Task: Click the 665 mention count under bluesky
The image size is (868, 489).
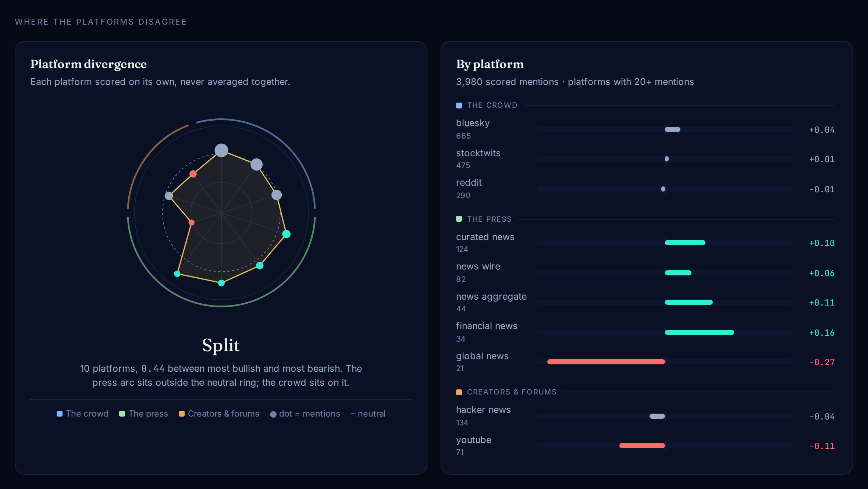Action: 463,136
